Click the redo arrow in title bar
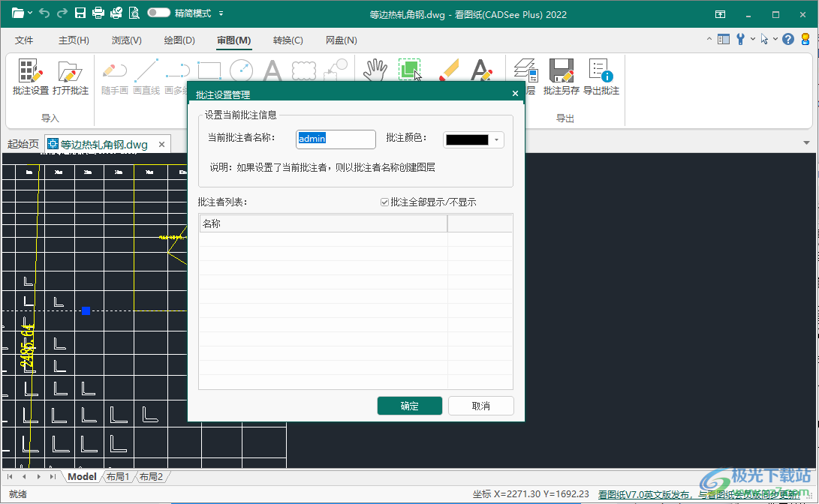Image resolution: width=819 pixels, height=504 pixels. 62,13
